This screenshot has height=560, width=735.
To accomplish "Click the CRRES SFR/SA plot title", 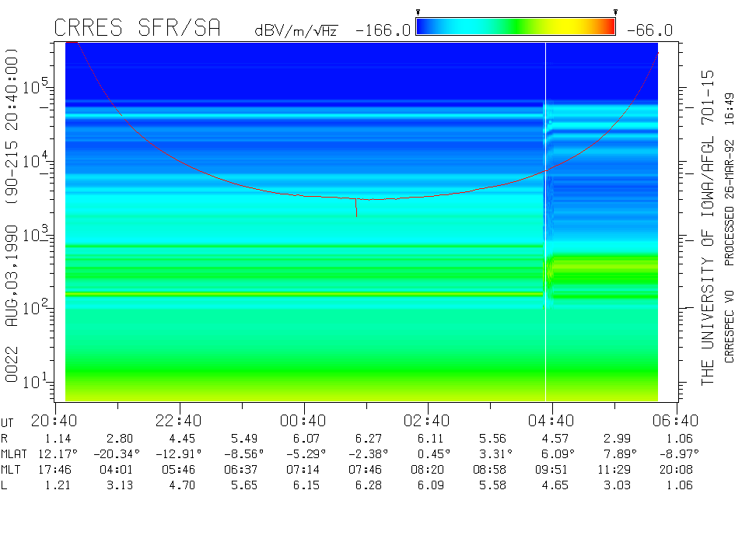I will pos(138,29).
